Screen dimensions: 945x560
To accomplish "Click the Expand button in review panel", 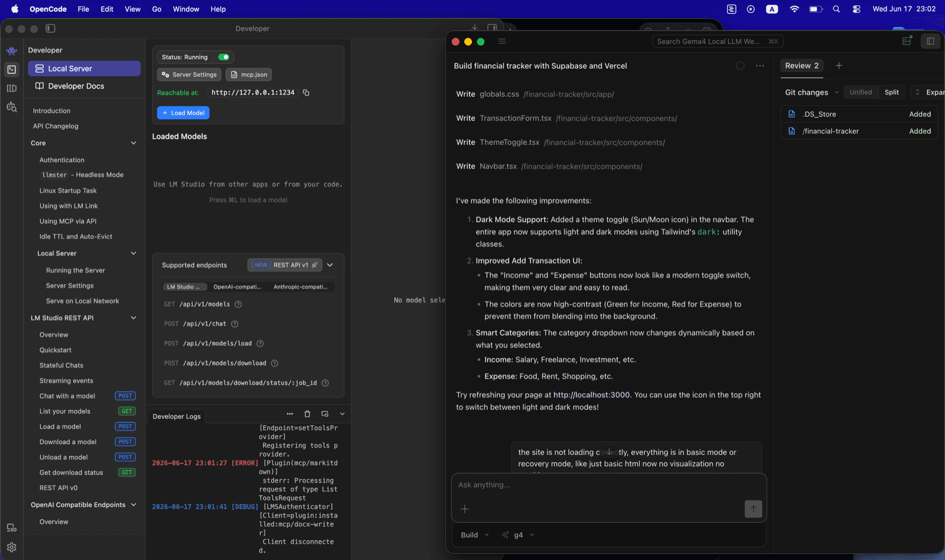I will click(x=928, y=92).
